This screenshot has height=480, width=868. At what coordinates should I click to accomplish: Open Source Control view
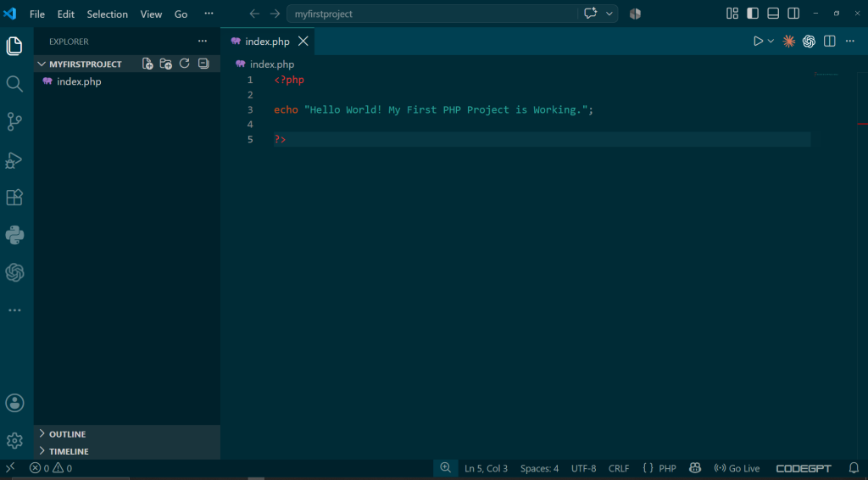pyautogui.click(x=14, y=121)
